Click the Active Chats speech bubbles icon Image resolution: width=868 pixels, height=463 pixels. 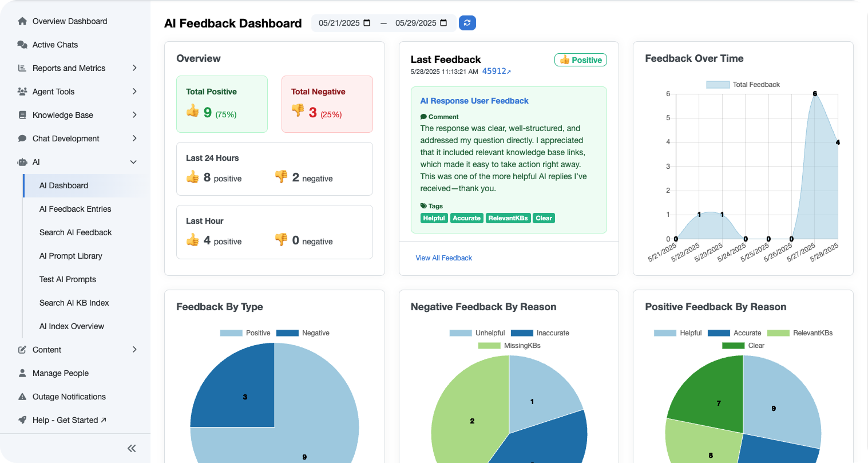coord(22,45)
